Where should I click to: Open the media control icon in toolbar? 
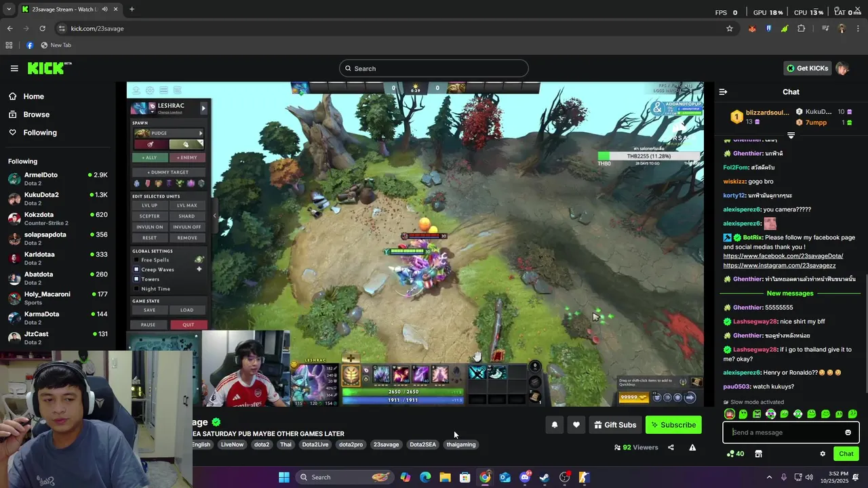(825, 28)
